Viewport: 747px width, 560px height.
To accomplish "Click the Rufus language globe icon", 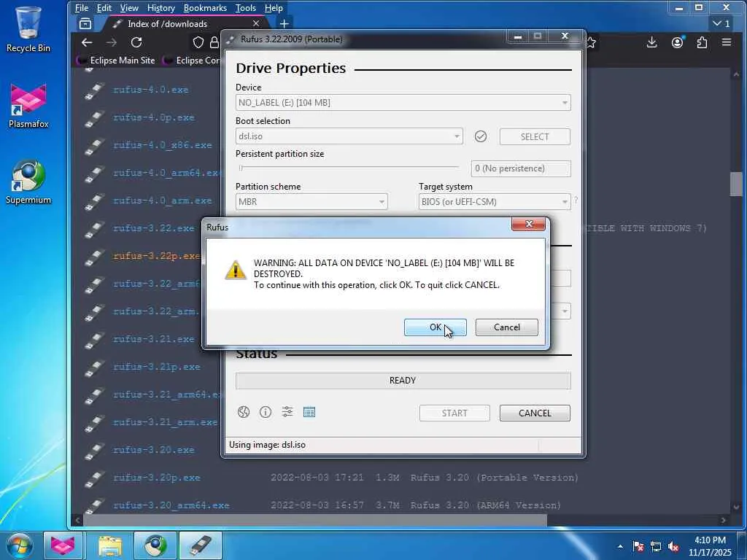I will 244,412.
